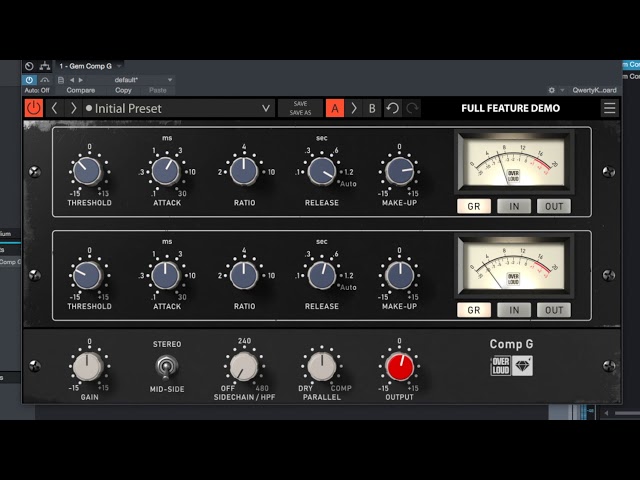Select the B comparison slot

(x=372, y=108)
